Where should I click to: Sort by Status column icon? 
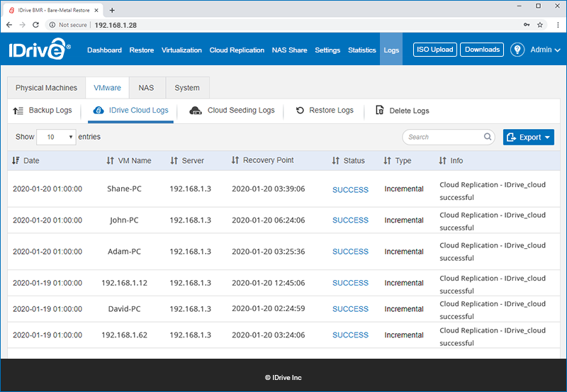pyautogui.click(x=335, y=161)
